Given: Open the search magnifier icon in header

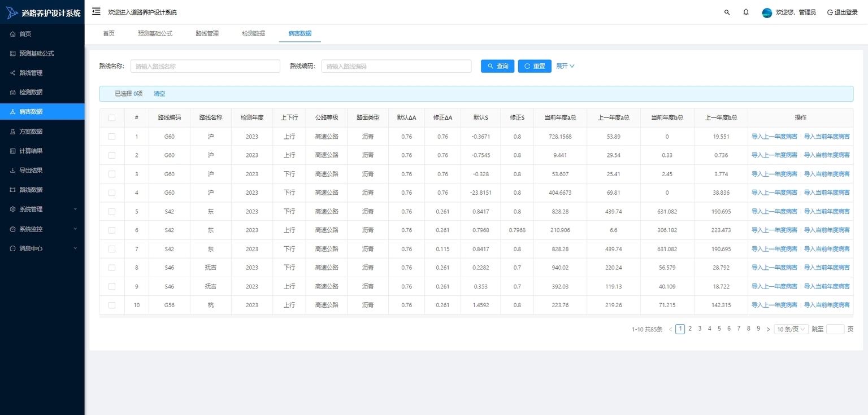Looking at the screenshot, I should (x=727, y=12).
